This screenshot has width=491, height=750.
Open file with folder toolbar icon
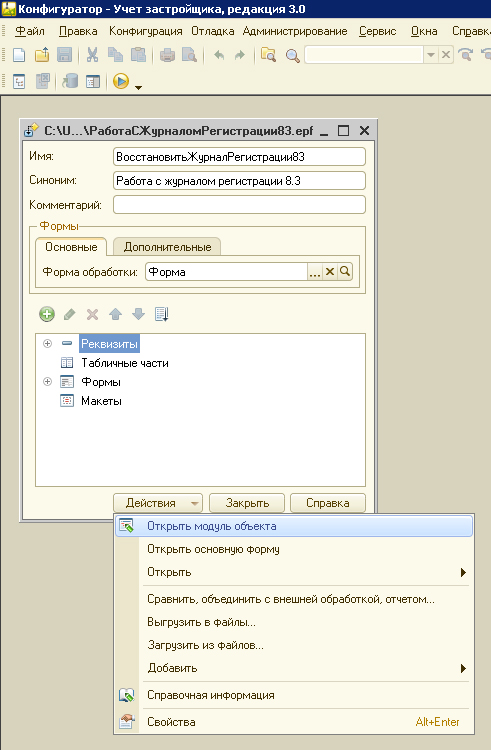42,55
